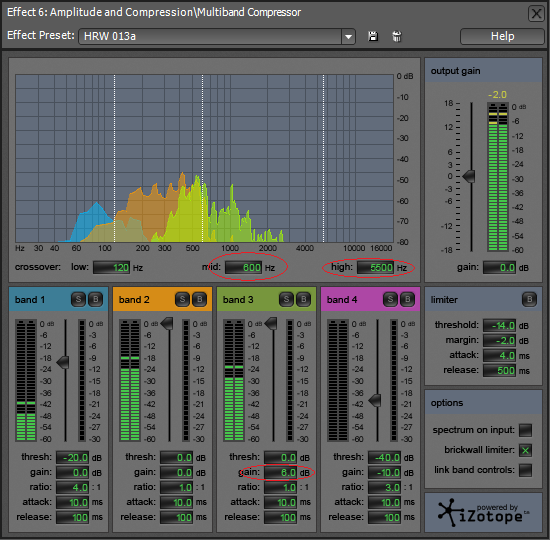The height and width of the screenshot is (540, 550).
Task: Edit band 2 ratio value field
Action: [x=176, y=487]
